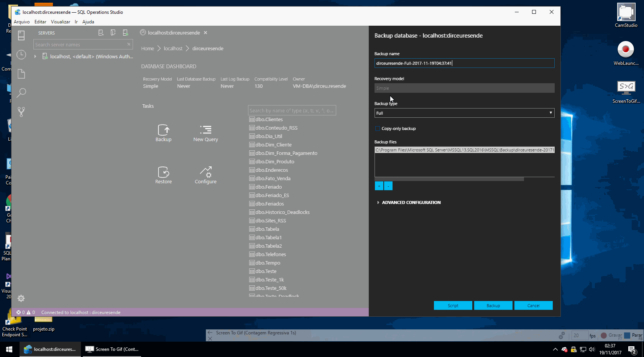Click the dbo.Clientes table icon
Viewport: 644px width, 357px height.
tap(252, 120)
